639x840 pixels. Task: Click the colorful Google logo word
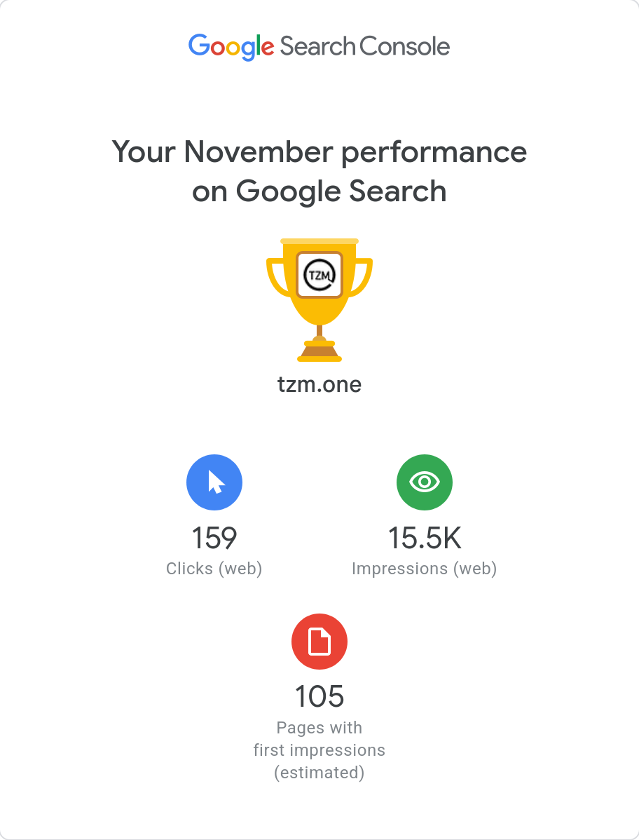pos(231,47)
